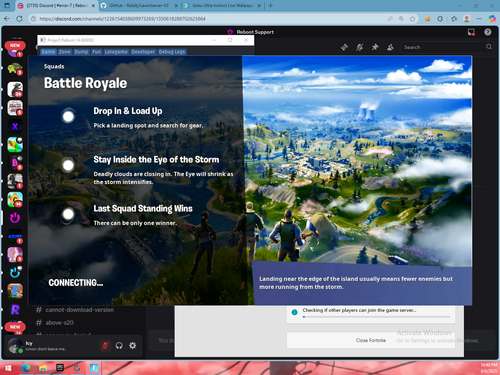Open the magenta power-symbol Reboot server icon

click(15, 218)
